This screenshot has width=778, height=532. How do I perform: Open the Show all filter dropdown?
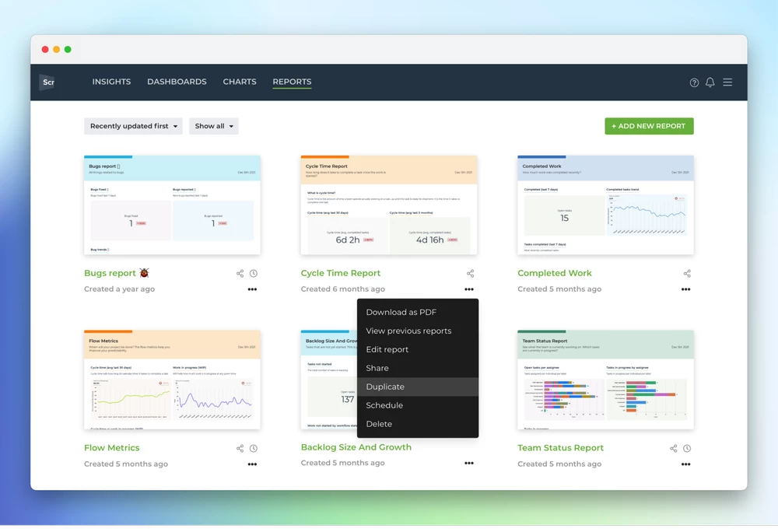click(213, 126)
